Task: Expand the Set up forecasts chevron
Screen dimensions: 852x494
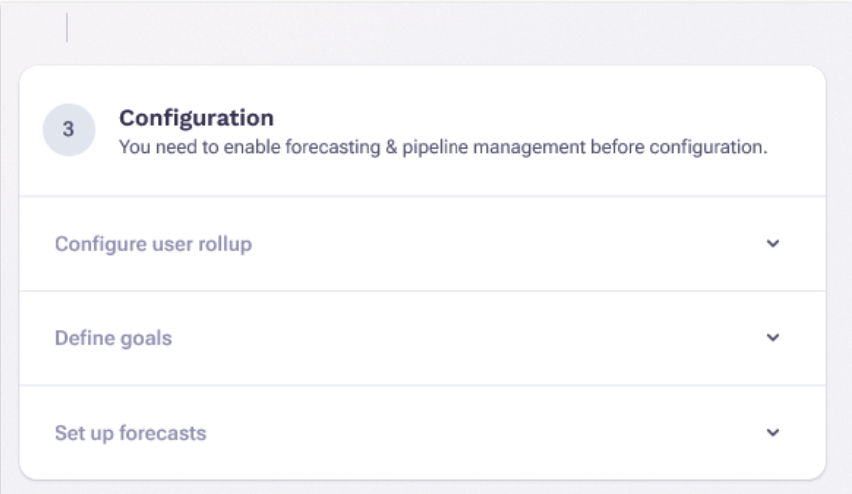Action: [772, 433]
